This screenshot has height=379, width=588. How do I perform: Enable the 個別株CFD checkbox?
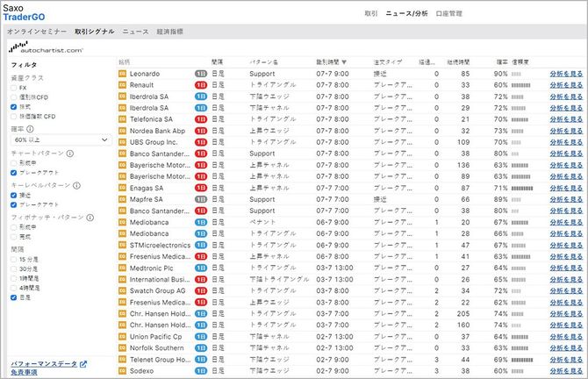point(14,97)
